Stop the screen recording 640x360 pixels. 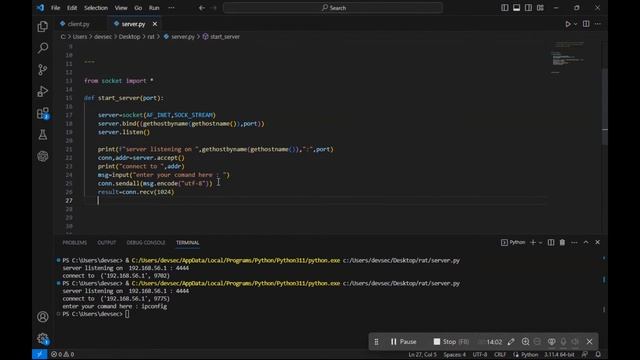pos(451,342)
